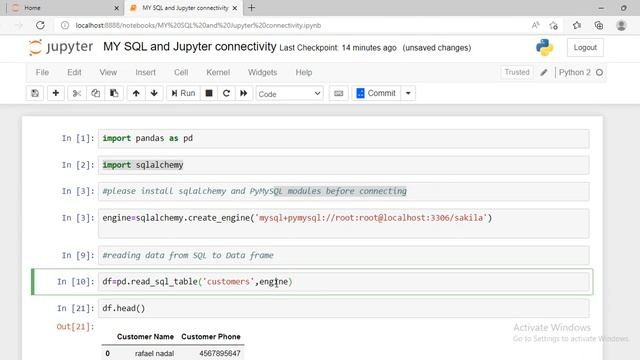Restart kernel and run all cells
This screenshot has width=640, height=360.
[x=244, y=93]
